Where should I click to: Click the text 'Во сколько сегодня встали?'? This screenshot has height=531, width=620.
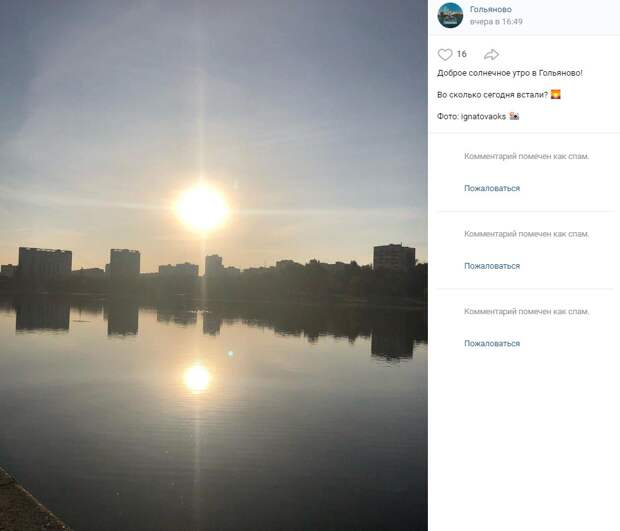(492, 95)
